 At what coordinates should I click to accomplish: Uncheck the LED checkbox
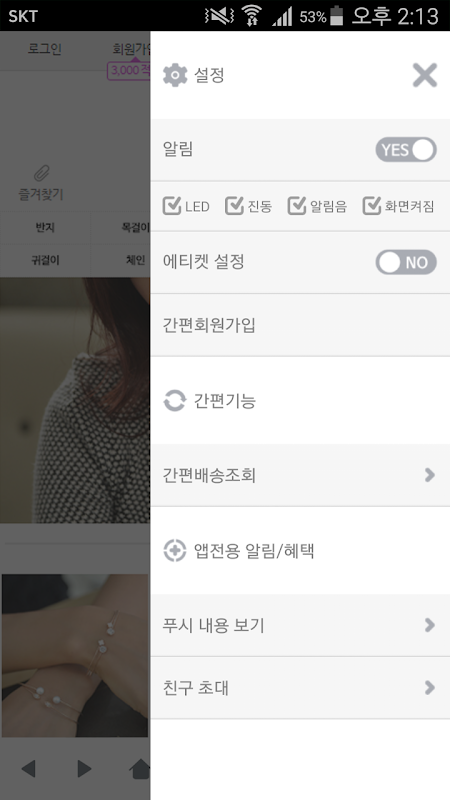tap(172, 206)
